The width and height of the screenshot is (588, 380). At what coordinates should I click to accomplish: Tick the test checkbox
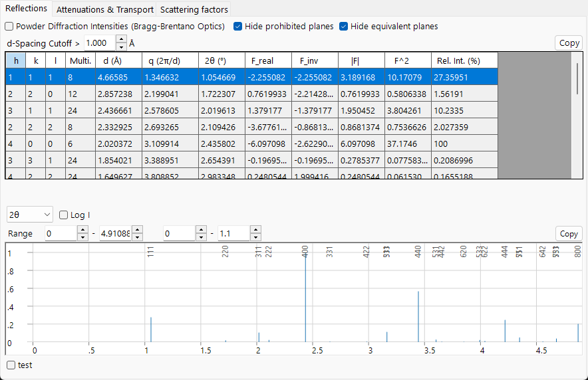[x=11, y=365]
